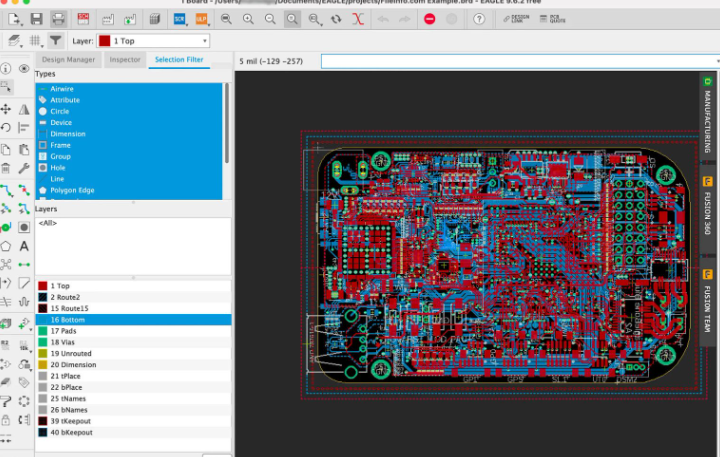
Task: Activate the highlighted Zoom select icon
Action: coord(292,19)
